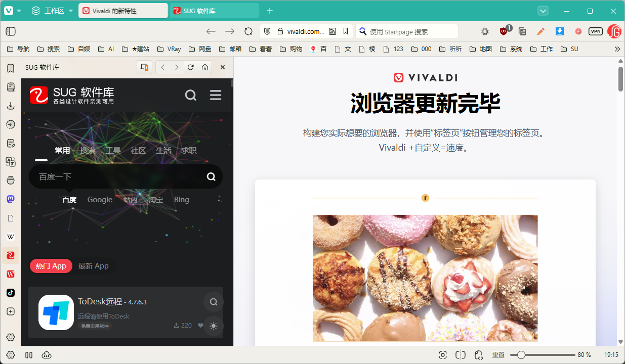625x364 pixels.
Task: Toggle the VPN button
Action: tap(596, 31)
